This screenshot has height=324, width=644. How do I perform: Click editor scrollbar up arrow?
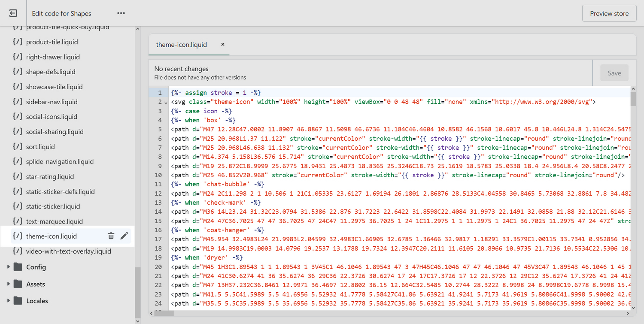(x=633, y=88)
